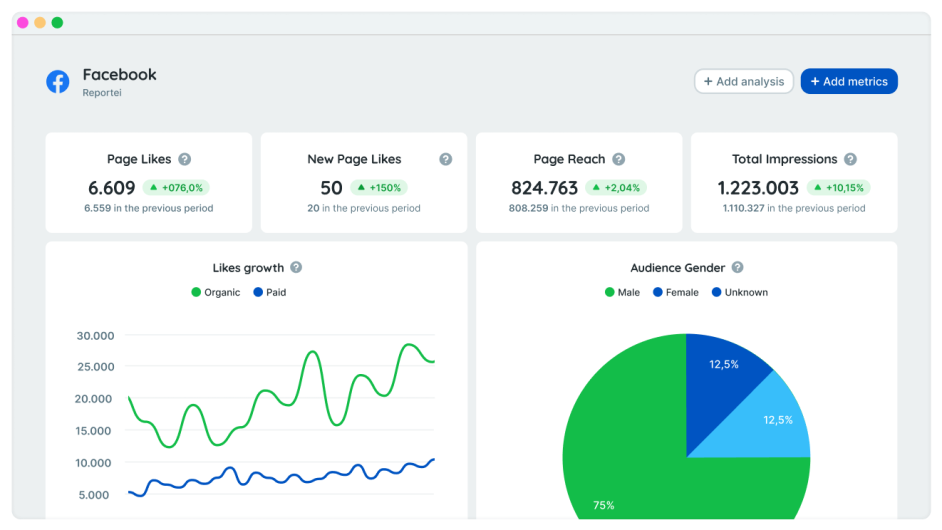Screen dimensions: 942x530
Task: Click help icon beside Audience Gender title
Action: point(737,268)
